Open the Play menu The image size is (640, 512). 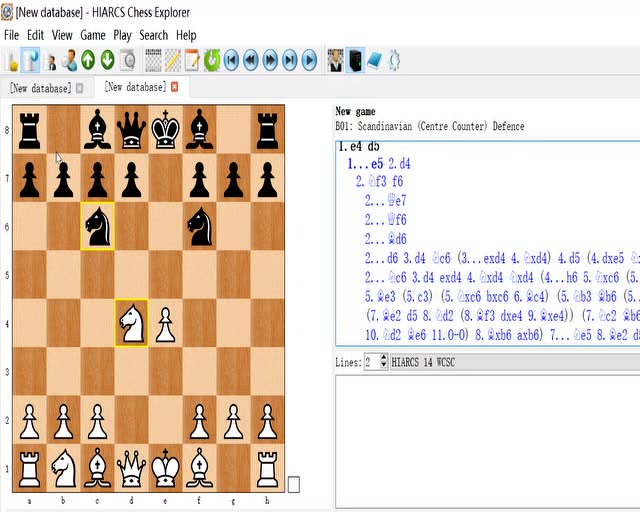click(122, 36)
